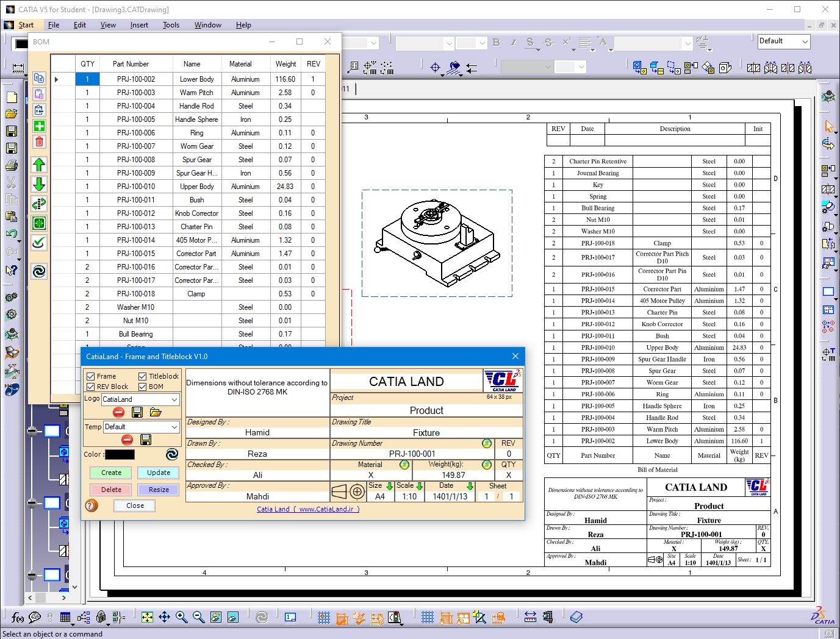Viewport: 840px width, 639px height.
Task: Click What's This help cursor icon
Action: [x=12, y=270]
